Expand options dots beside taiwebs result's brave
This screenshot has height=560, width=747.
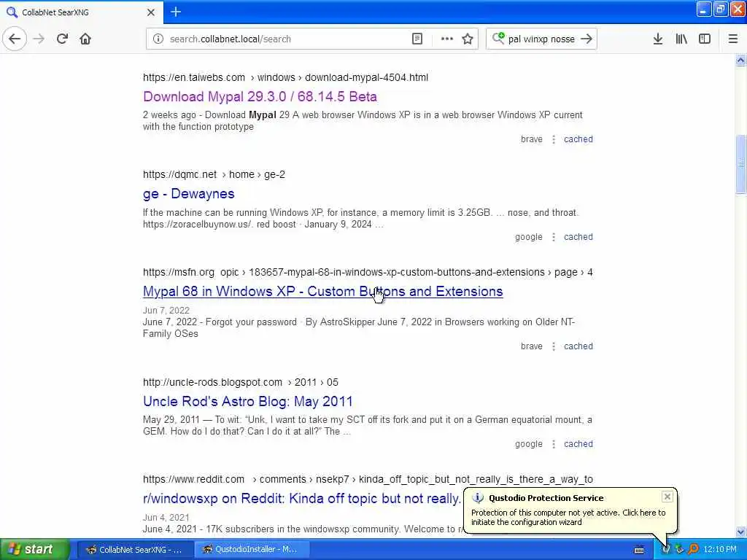click(554, 139)
